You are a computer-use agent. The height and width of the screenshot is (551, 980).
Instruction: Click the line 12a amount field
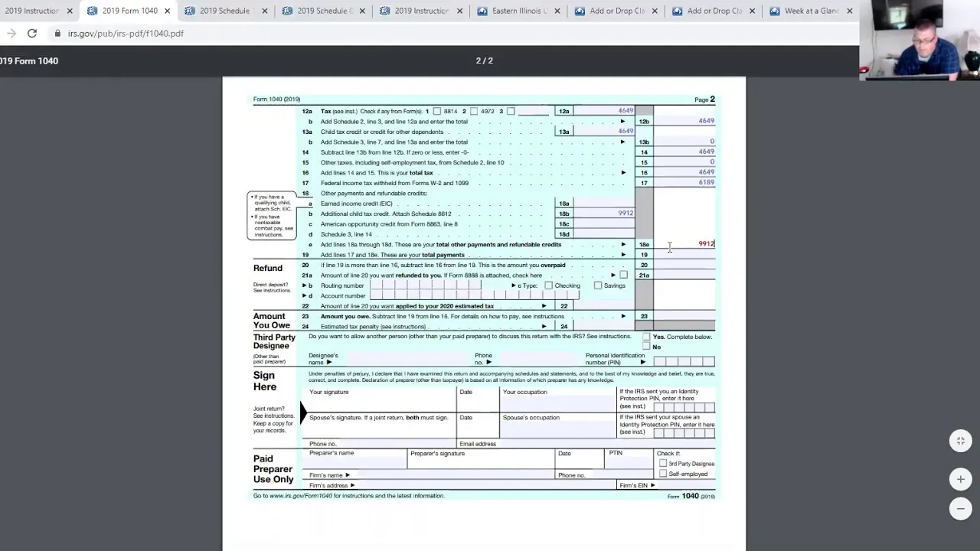[x=604, y=111]
